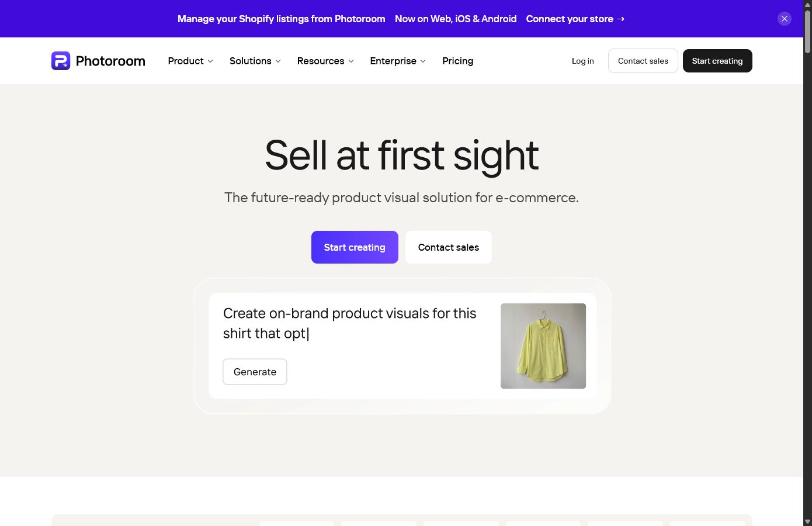Image resolution: width=812 pixels, height=526 pixels.
Task: Click the Now on Web, iOS & Android text
Action: pyautogui.click(x=456, y=19)
